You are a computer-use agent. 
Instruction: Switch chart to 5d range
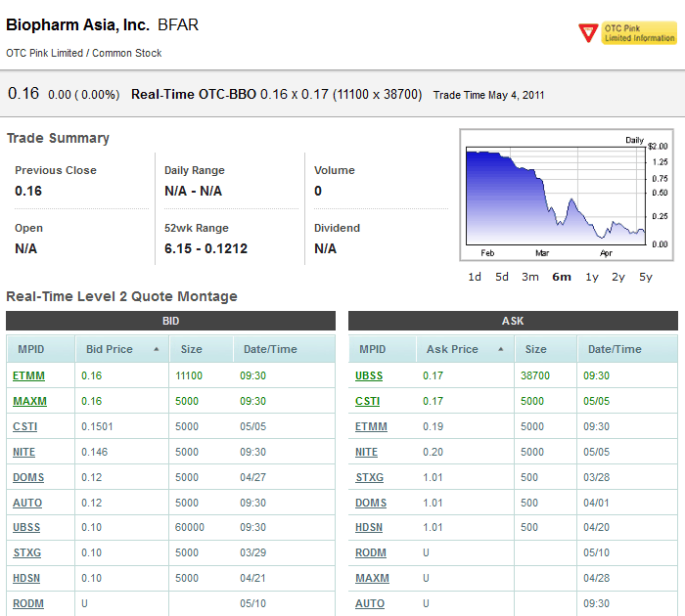(502, 277)
